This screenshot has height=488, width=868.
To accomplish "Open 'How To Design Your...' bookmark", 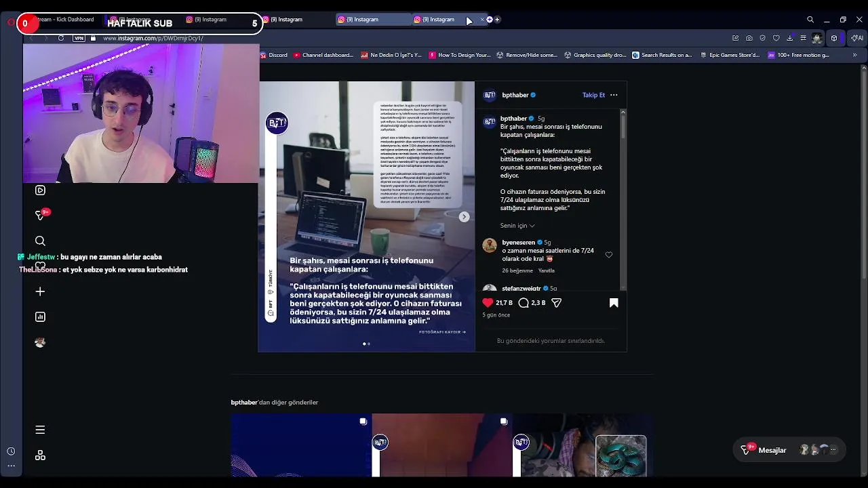I will (460, 55).
